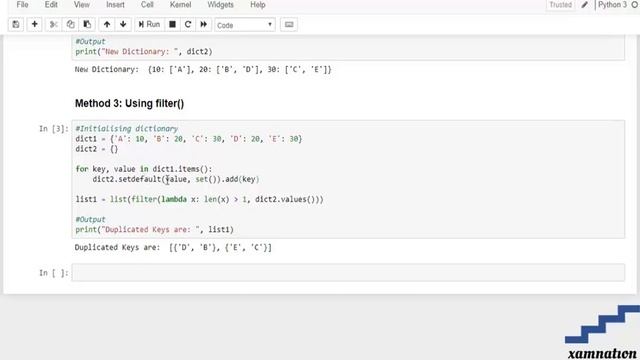Open the Edit menu
640x360 pixels.
pyautogui.click(x=51, y=5)
